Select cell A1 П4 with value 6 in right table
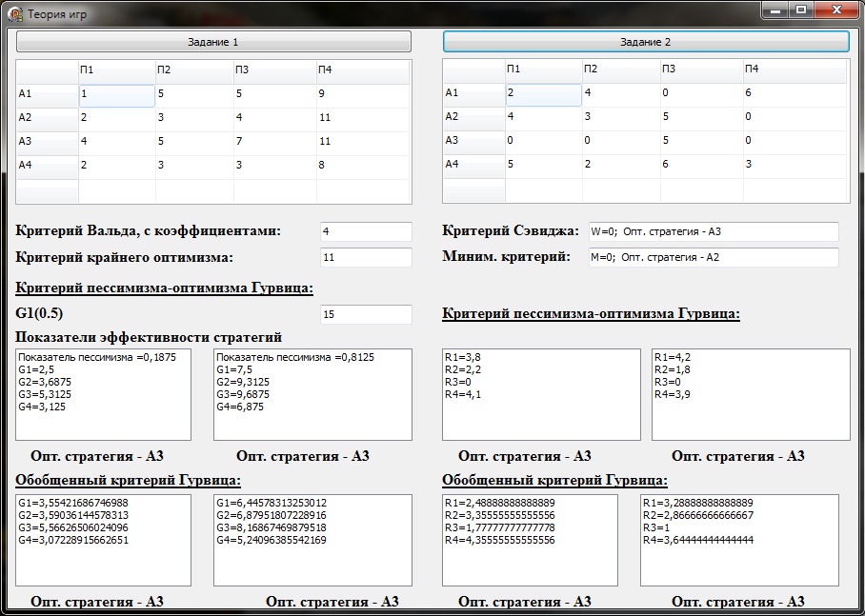Image resolution: width=865 pixels, height=616 pixels. [x=795, y=95]
